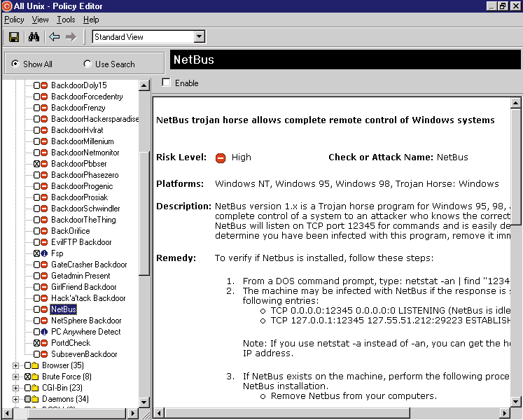This screenshot has width=523, height=420.
Task: Click blue info icon beside PC Anywhere Detect
Action: (44, 332)
